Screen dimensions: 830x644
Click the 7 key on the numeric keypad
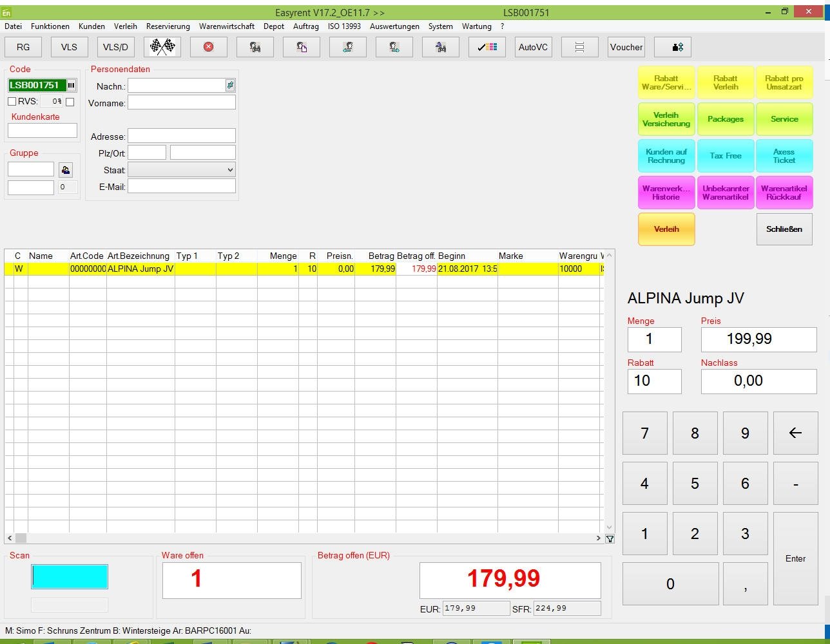[644, 433]
